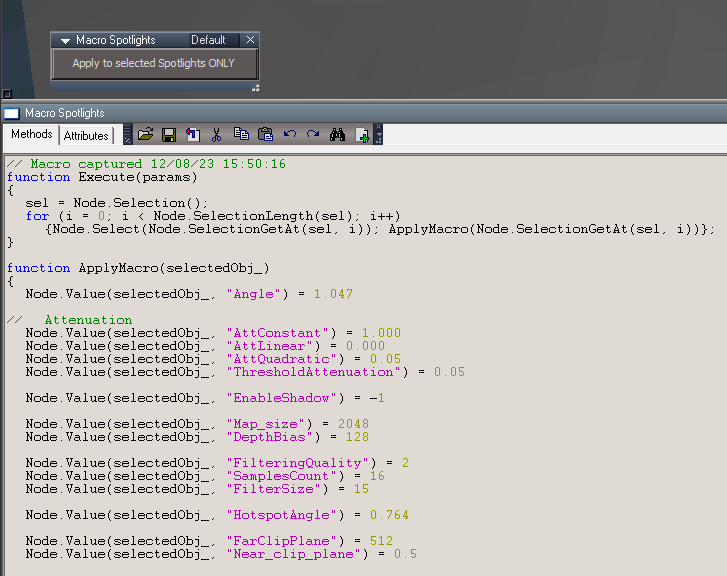Screen dimensions: 727x576
Task: Click the "Map_size" value 2048
Action: point(353,424)
